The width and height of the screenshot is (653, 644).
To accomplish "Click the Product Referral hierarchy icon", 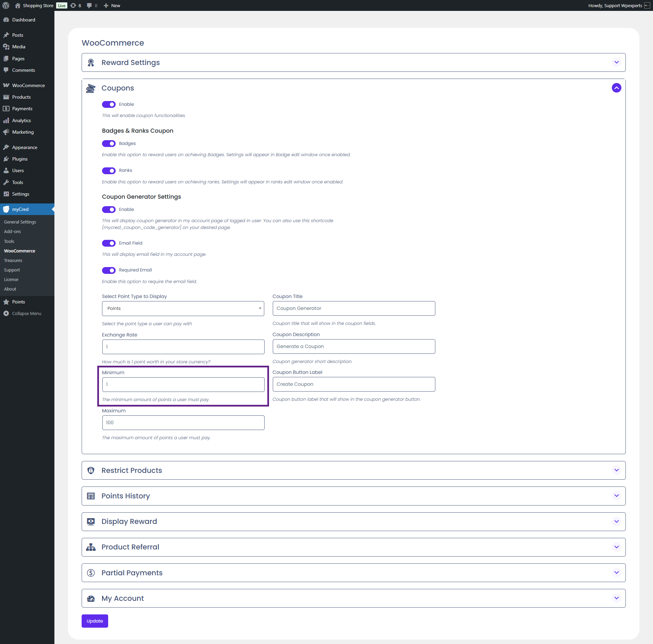I will coord(91,547).
